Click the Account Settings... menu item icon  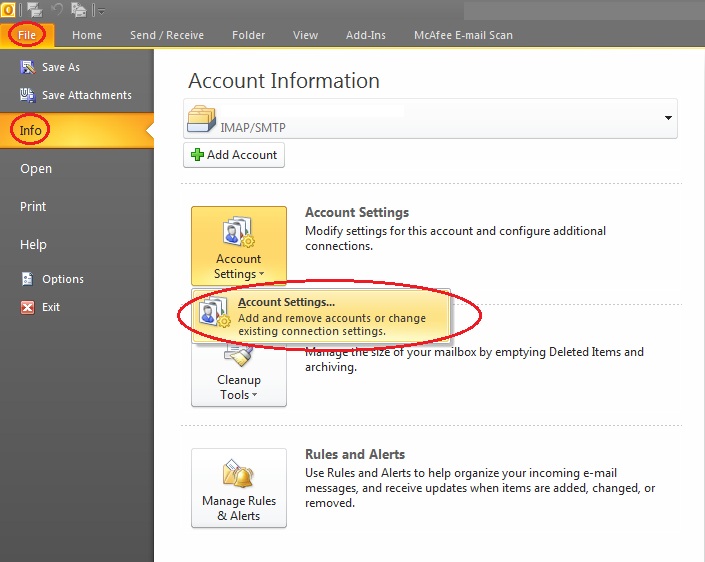point(214,311)
